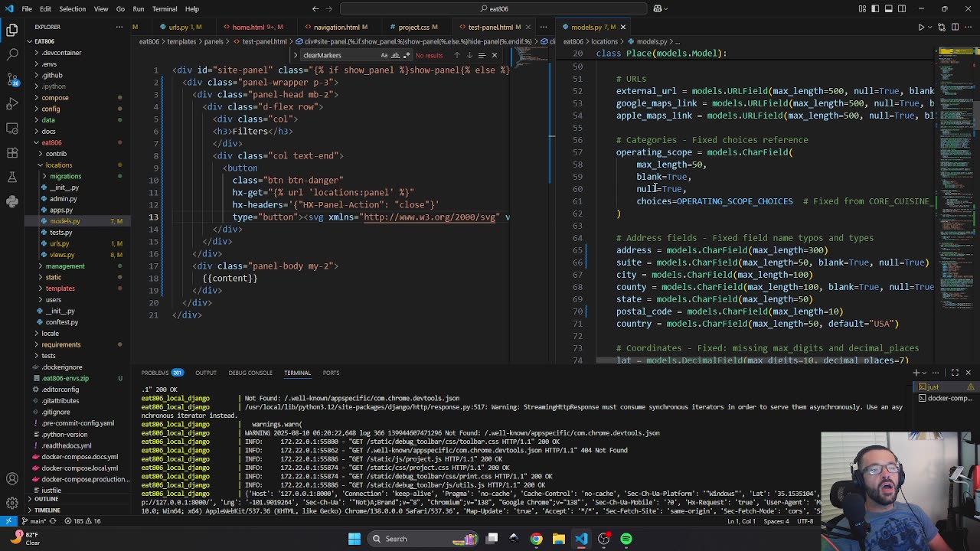The width and height of the screenshot is (980, 551).
Task: Open the Search view in activity bar
Action: coord(12,55)
